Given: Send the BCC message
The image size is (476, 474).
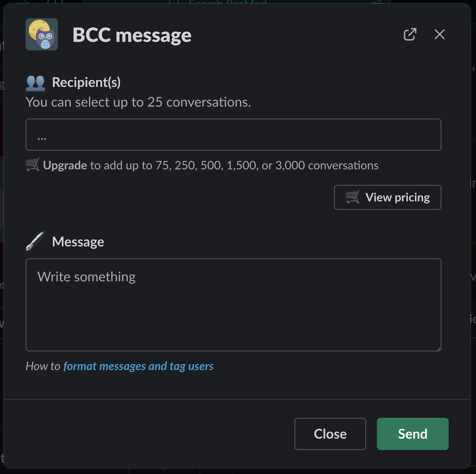Looking at the screenshot, I should tap(413, 434).
